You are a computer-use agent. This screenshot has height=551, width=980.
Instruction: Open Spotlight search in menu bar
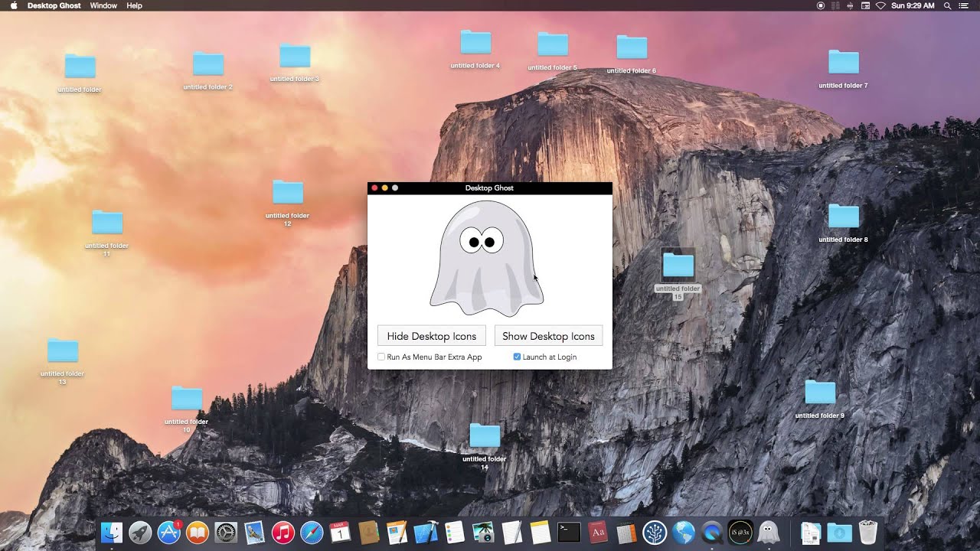(x=947, y=5)
